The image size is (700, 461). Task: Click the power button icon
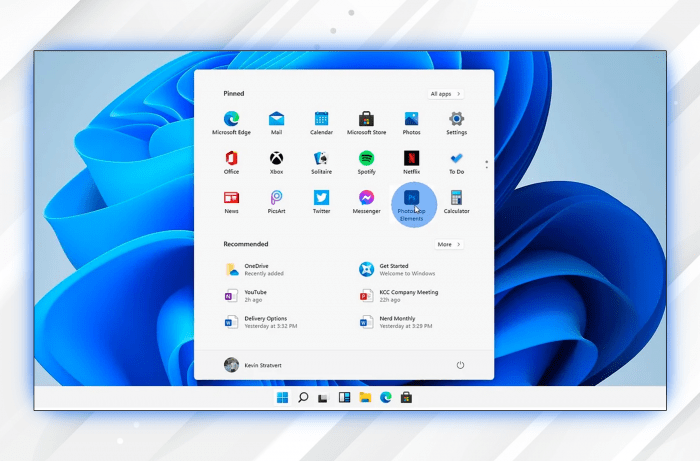pos(460,365)
